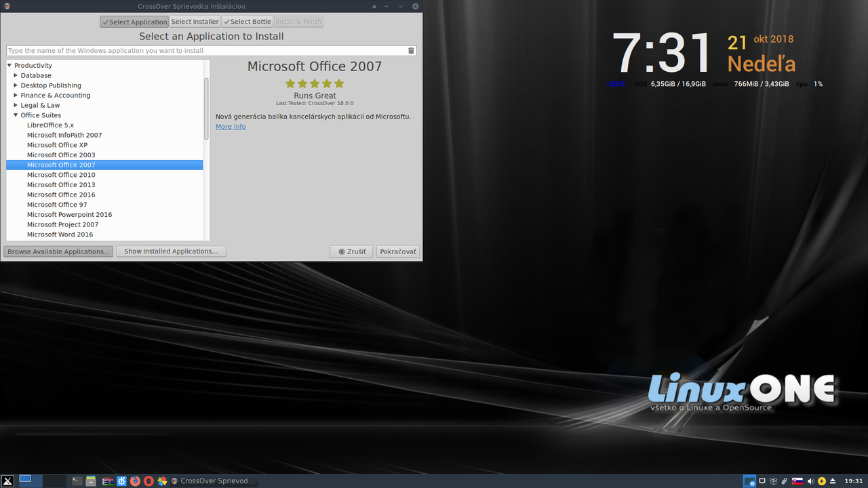Click the screenshot tool tray icon
The width and height of the screenshot is (868, 488).
click(749, 481)
